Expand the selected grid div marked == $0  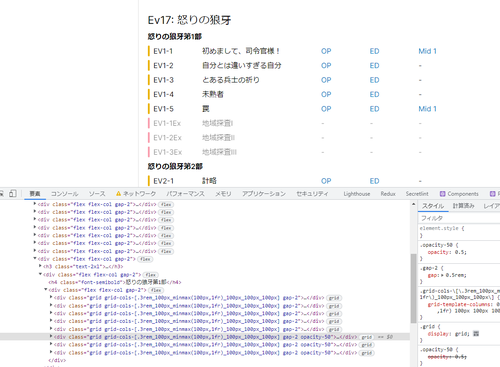click(51, 337)
